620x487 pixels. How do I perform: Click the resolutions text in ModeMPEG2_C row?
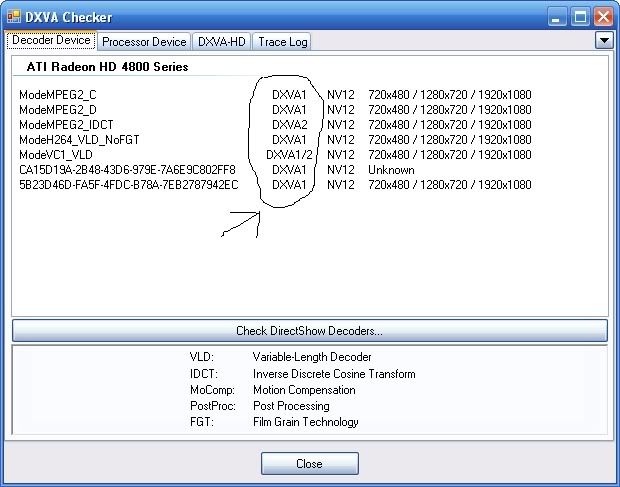point(450,95)
